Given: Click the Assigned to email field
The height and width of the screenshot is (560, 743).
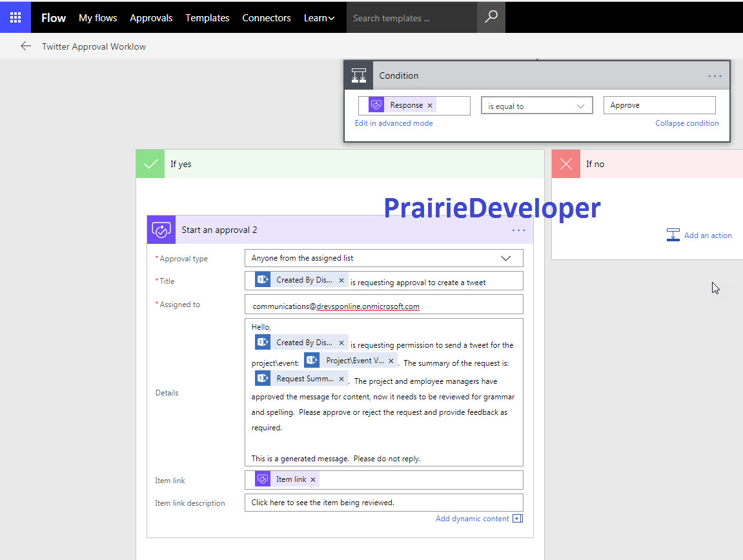Looking at the screenshot, I should coord(384,305).
